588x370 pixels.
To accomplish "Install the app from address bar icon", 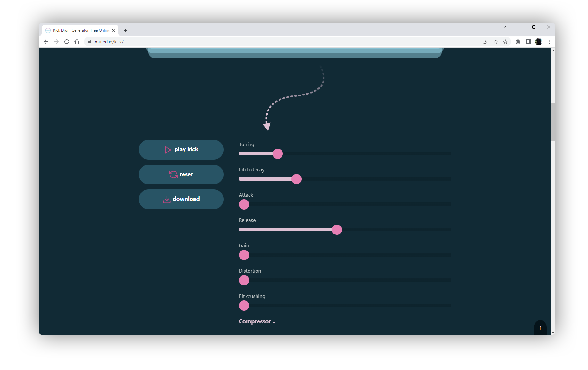I will (x=485, y=42).
